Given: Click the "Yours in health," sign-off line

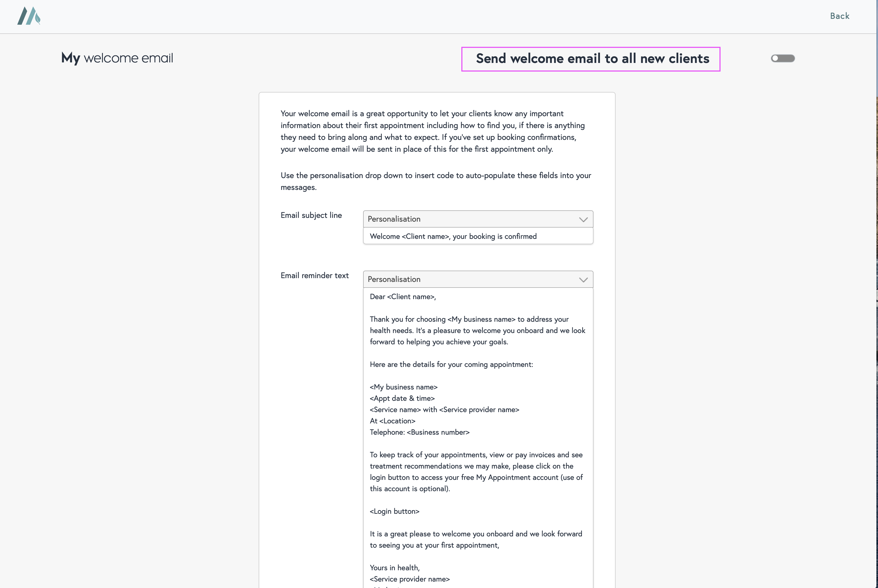Looking at the screenshot, I should click(x=394, y=567).
